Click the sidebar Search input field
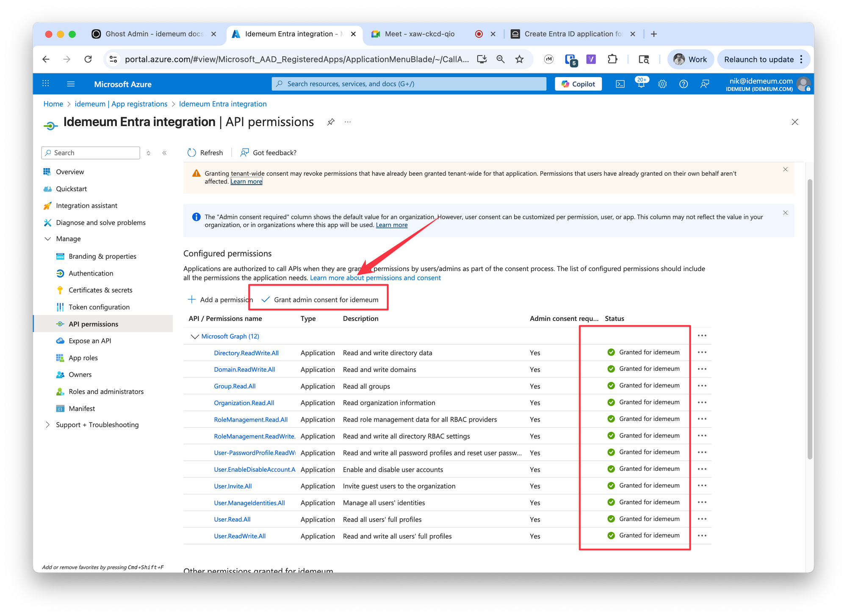The image size is (847, 616). click(91, 153)
